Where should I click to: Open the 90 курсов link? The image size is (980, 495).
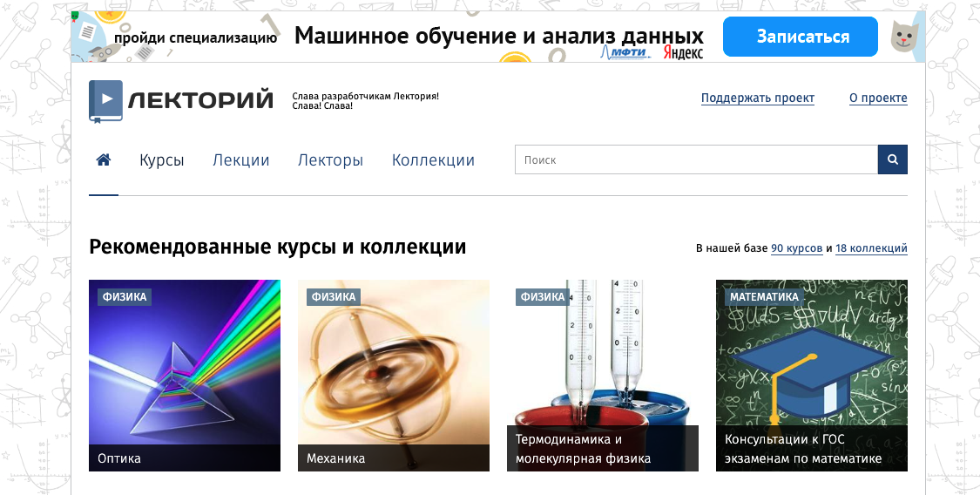click(x=796, y=248)
